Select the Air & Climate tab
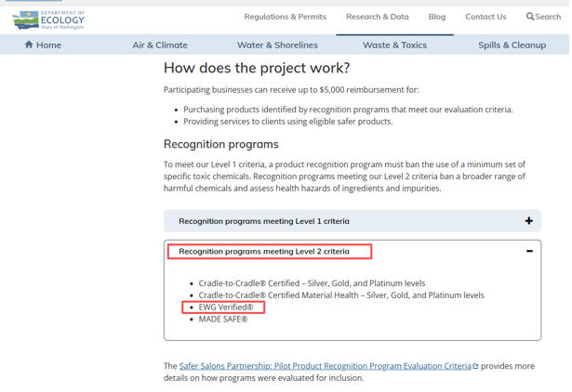Image resolution: width=572 pixels, height=392 pixels. (x=160, y=45)
